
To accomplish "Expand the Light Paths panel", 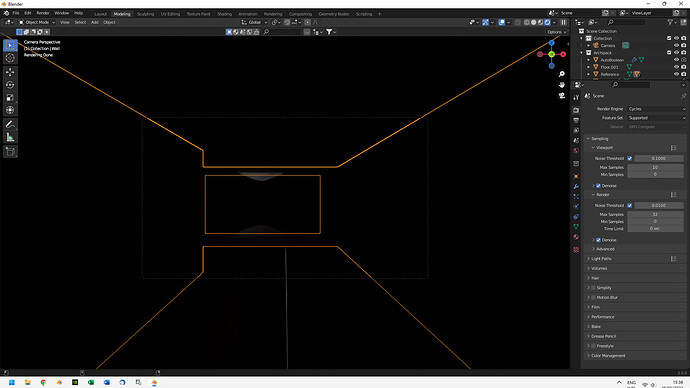I will pyautogui.click(x=601, y=259).
